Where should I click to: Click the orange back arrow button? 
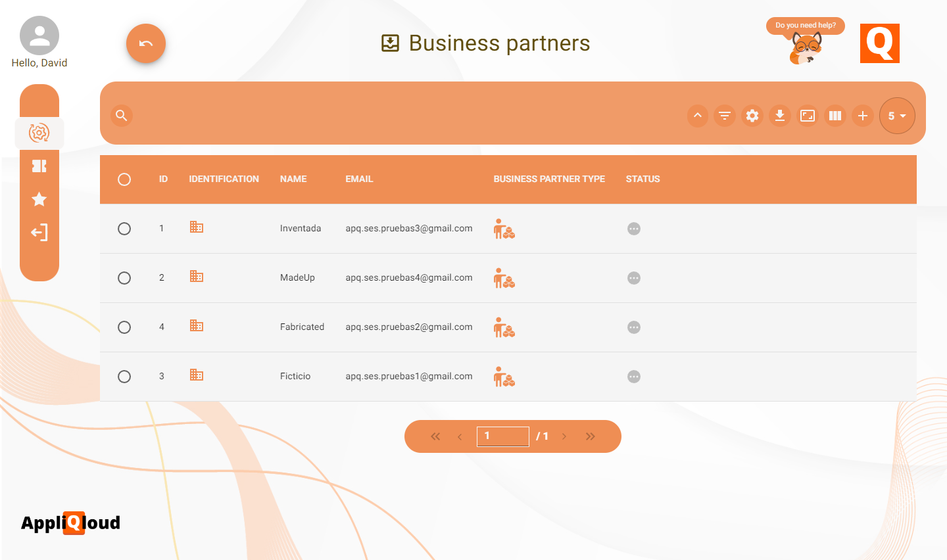pyautogui.click(x=145, y=43)
